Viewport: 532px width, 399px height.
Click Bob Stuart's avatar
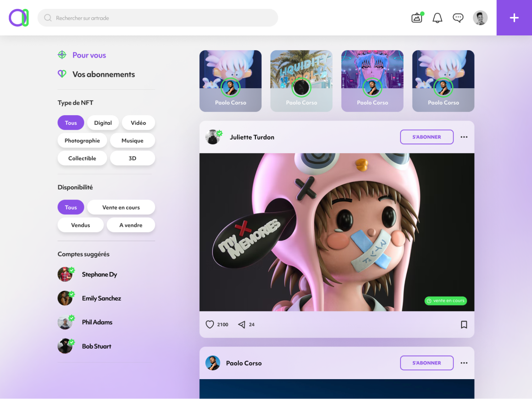(65, 346)
